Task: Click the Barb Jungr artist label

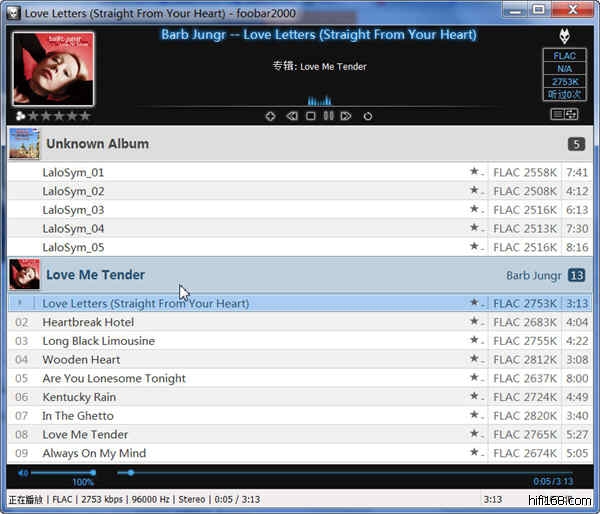Action: 533,275
